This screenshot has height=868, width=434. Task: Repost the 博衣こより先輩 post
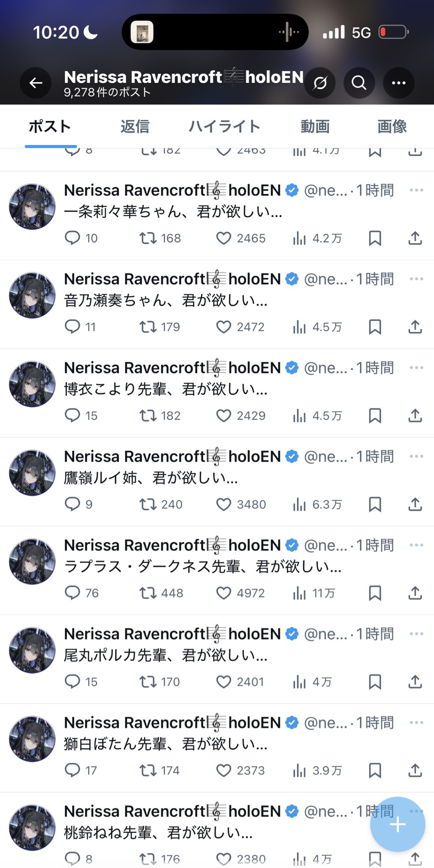(148, 416)
